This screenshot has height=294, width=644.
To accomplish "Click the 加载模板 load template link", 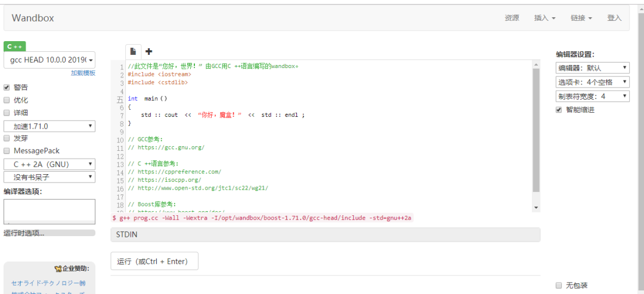I will (83, 73).
